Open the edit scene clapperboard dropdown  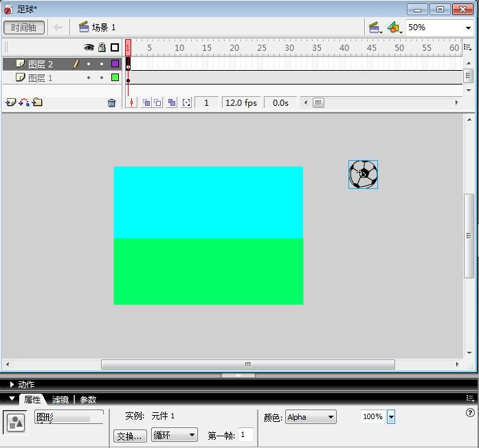coord(375,27)
